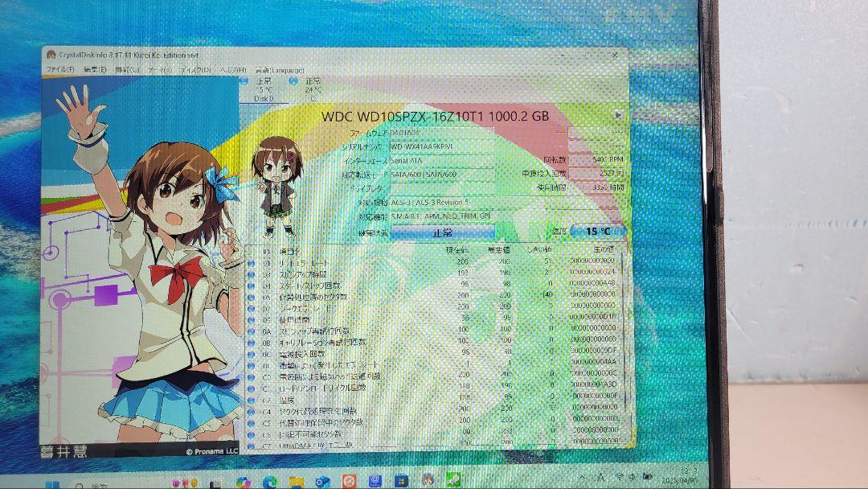Click the 項目名 column header
The width and height of the screenshot is (868, 489).
tap(289, 251)
